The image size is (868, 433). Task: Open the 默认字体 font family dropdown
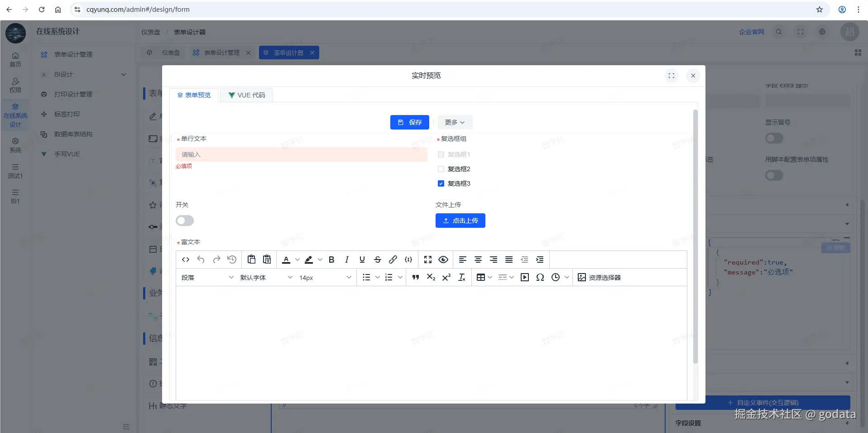point(266,277)
